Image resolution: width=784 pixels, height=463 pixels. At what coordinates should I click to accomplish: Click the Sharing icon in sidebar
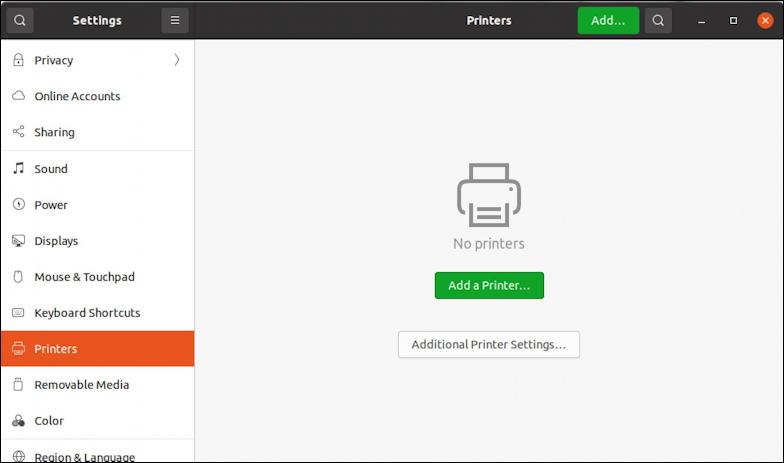[x=18, y=132]
